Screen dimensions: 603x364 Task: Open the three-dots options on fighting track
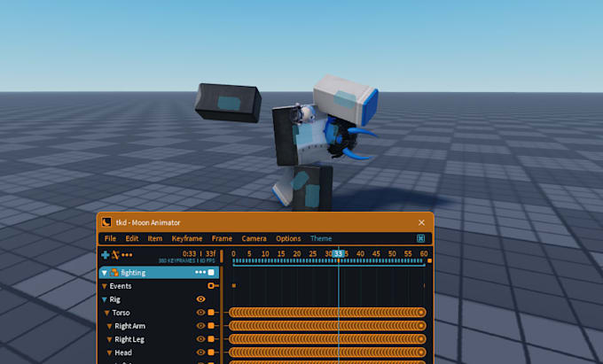pyautogui.click(x=200, y=272)
